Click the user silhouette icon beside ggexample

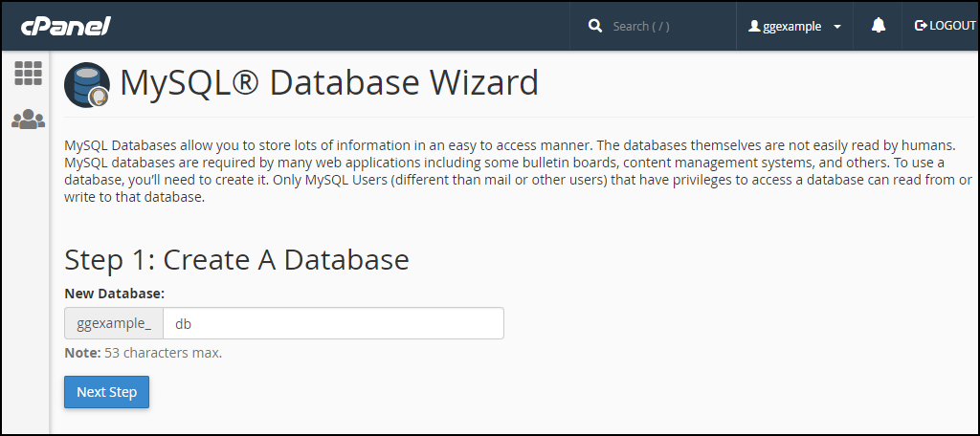pos(754,26)
